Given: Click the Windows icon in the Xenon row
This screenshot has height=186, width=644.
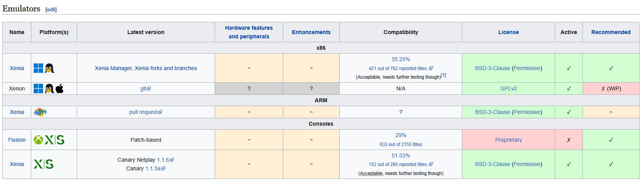Looking at the screenshot, I should [x=38, y=88].
